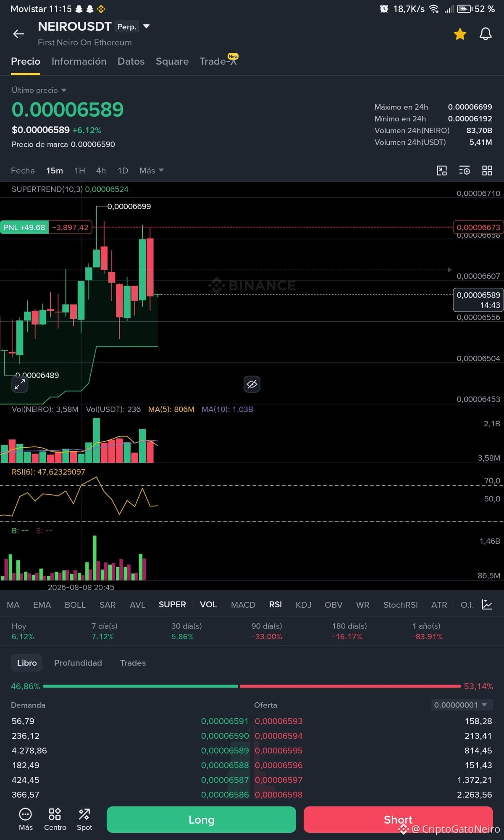Select ask price 0,00006598
This screenshot has width=504, height=840.
[279, 795]
